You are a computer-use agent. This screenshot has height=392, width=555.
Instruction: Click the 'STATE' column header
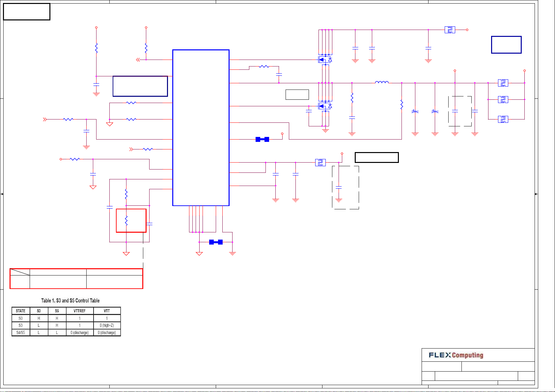21,311
